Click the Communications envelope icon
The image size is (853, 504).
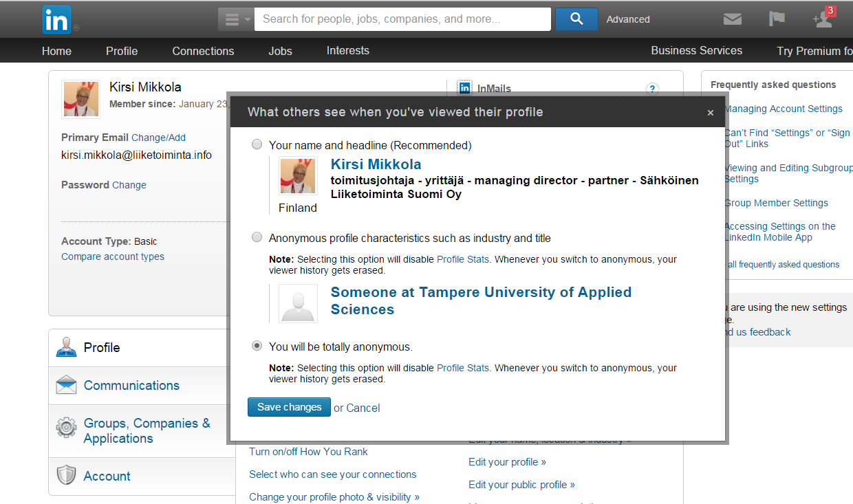click(x=66, y=385)
